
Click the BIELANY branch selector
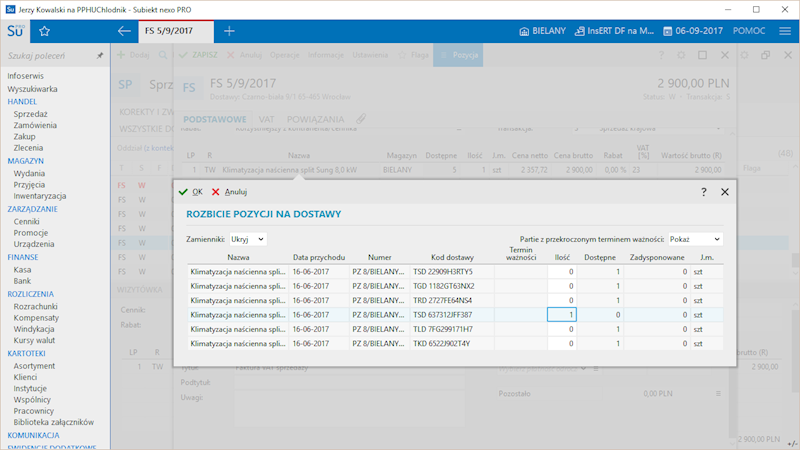tap(543, 31)
